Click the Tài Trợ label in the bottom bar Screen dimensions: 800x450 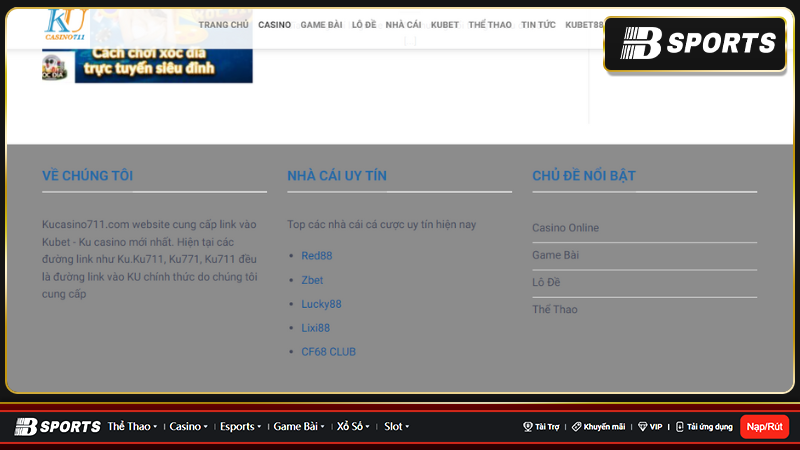coord(547,427)
